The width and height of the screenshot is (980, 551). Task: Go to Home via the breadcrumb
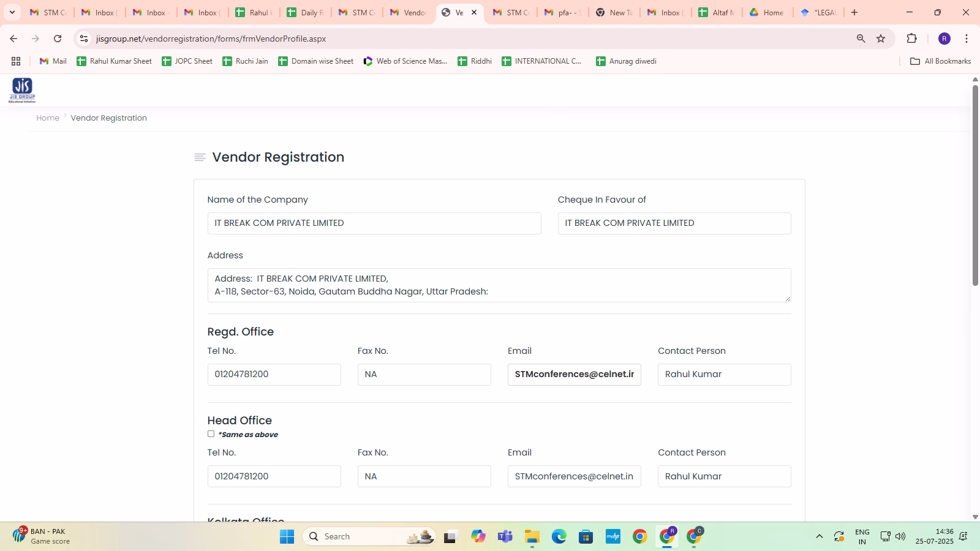pos(48,118)
